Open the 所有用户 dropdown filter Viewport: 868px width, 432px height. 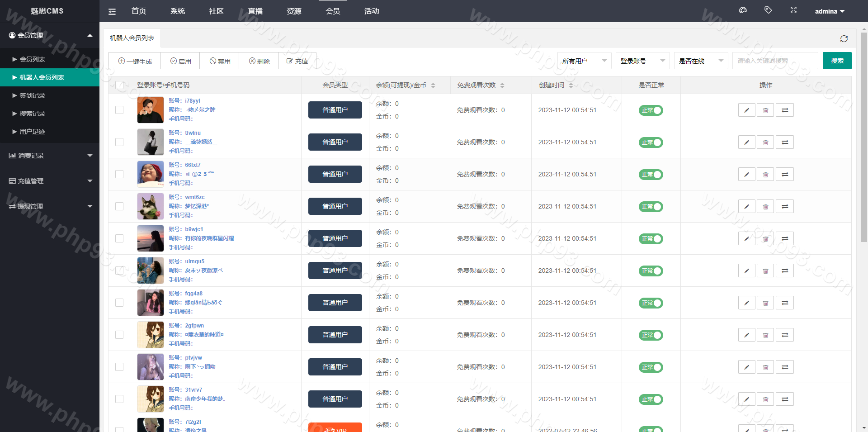pyautogui.click(x=584, y=61)
